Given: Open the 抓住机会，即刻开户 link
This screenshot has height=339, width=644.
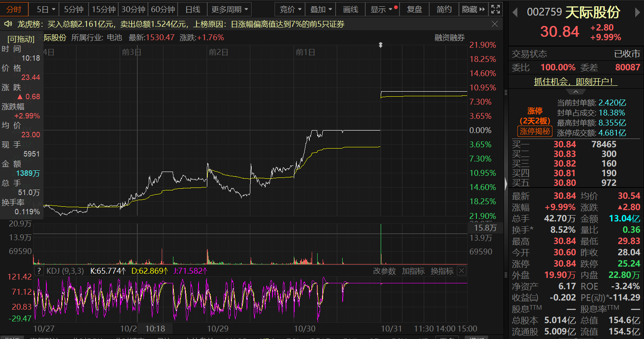Looking at the screenshot, I should click(575, 82).
